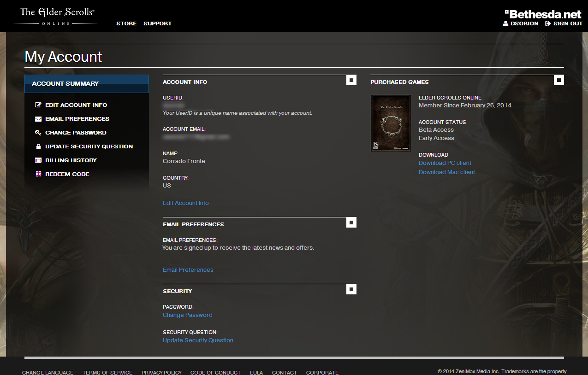This screenshot has height=375, width=588.
Task: Click the country value US
Action: 167,186
